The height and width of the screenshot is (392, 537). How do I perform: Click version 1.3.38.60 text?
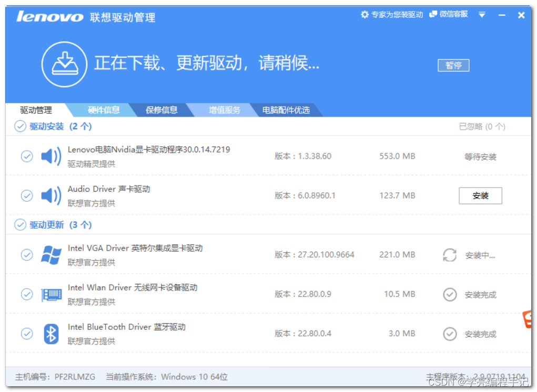[x=303, y=156]
